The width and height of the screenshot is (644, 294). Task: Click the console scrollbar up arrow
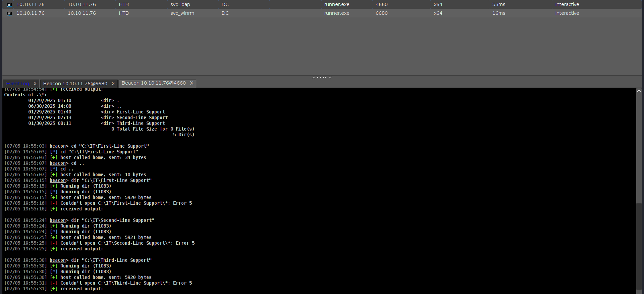click(x=639, y=91)
